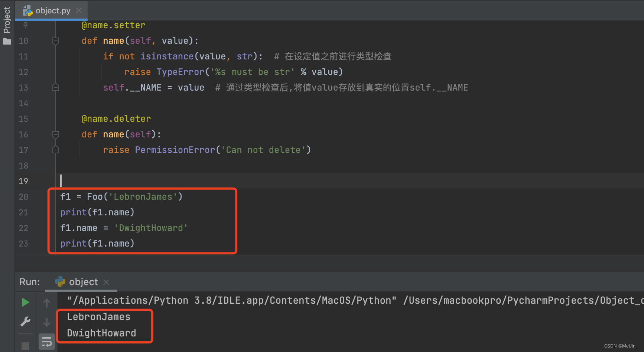The width and height of the screenshot is (644, 352).
Task: Click on @name.setter decorator text
Action: point(113,25)
